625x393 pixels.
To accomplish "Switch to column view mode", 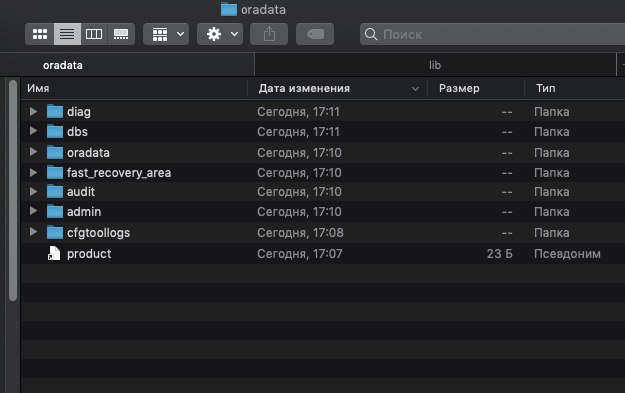I will tap(94, 34).
